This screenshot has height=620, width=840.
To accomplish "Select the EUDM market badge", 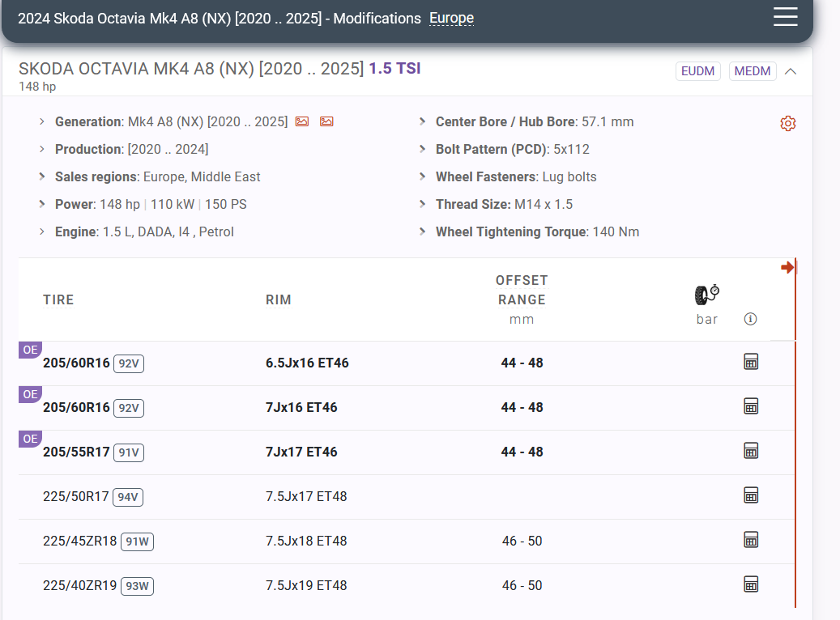I will [697, 71].
